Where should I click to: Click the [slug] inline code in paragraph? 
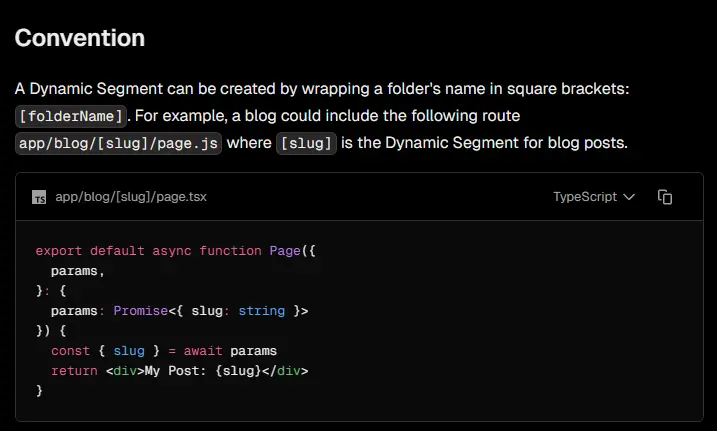pos(306,143)
